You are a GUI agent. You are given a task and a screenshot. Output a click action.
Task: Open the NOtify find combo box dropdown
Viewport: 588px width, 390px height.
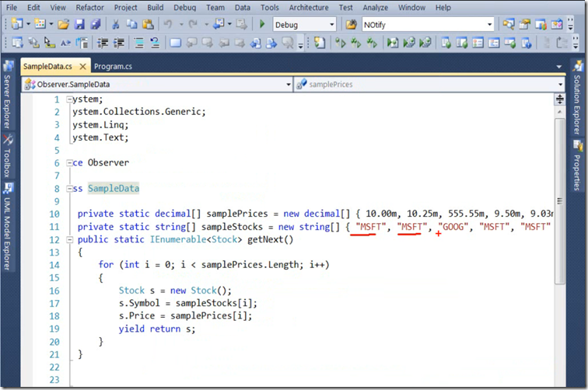coord(489,25)
